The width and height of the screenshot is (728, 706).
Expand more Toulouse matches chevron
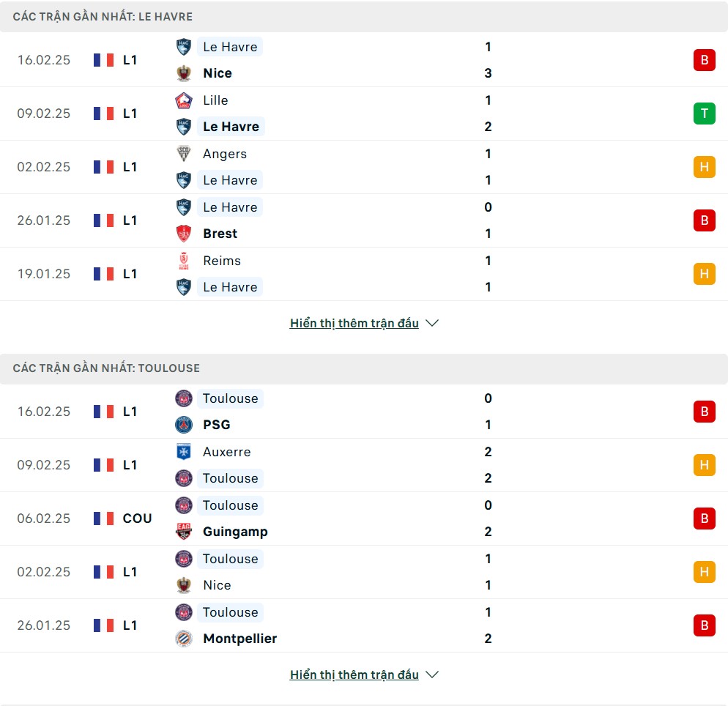pyautogui.click(x=432, y=675)
